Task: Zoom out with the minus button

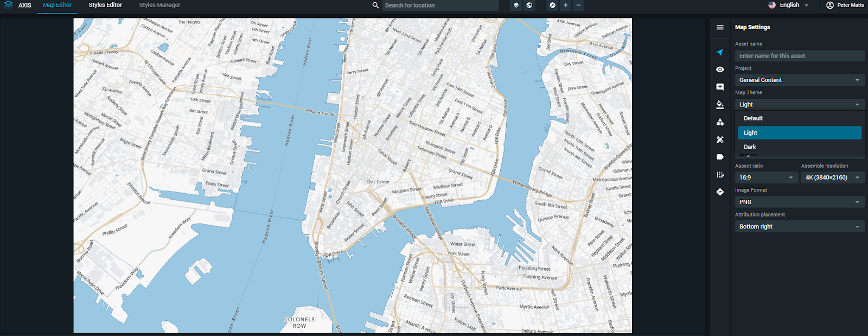Action: pyautogui.click(x=578, y=5)
